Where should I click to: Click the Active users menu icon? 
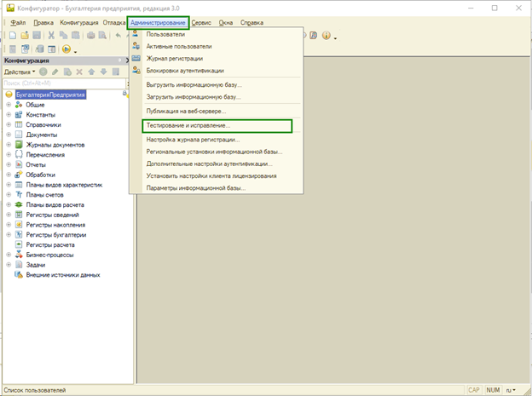tap(136, 46)
